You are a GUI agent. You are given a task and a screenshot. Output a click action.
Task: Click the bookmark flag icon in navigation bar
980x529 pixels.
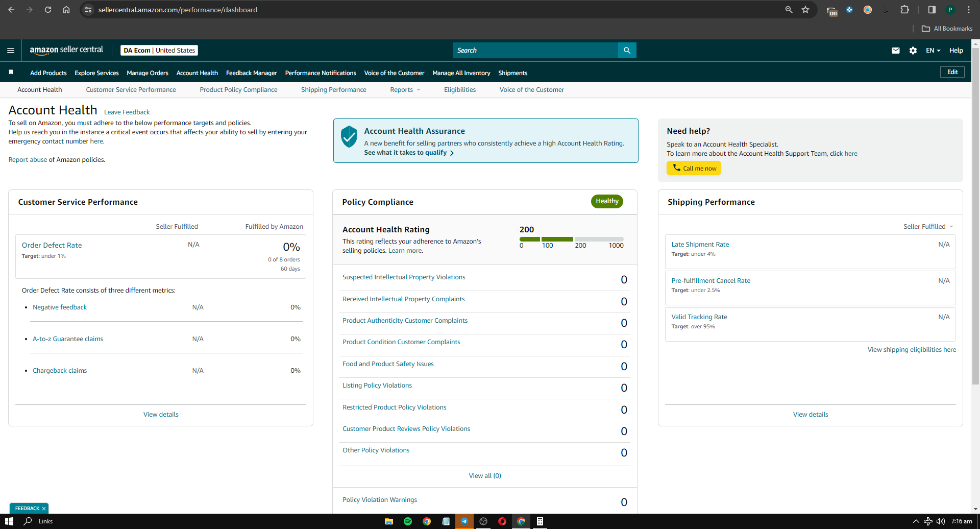[11, 73]
